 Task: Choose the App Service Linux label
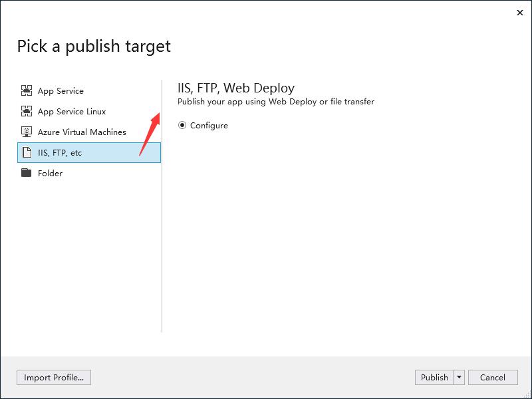coord(72,112)
